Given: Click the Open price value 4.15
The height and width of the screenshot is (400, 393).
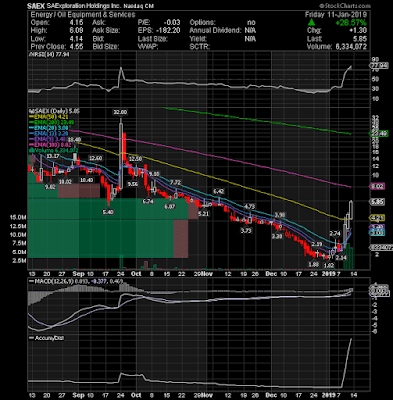Looking at the screenshot, I should coord(76,23).
